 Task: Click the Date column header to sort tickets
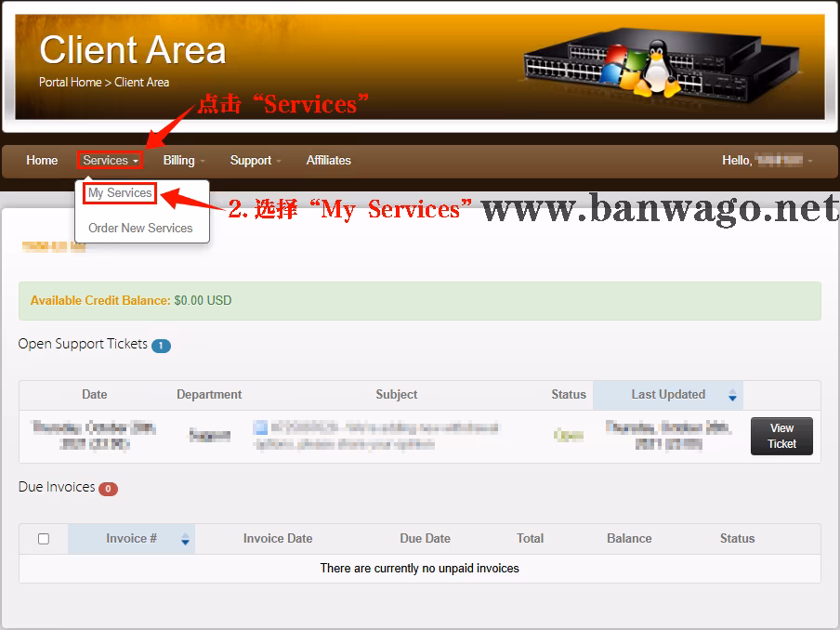[x=94, y=395]
